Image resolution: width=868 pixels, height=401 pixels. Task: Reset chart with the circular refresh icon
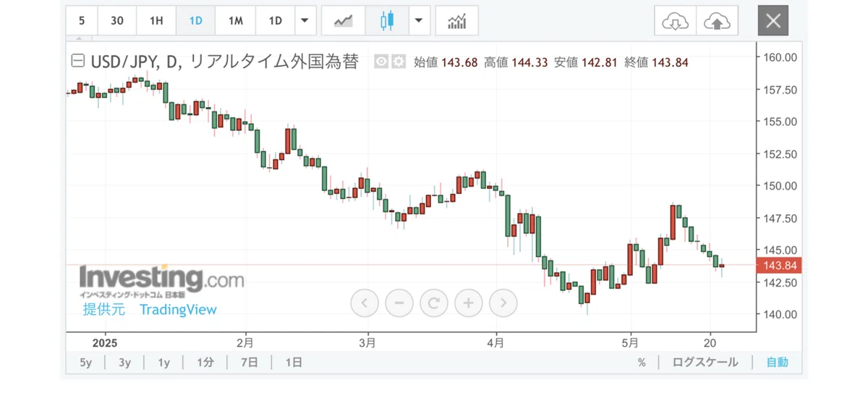coord(434,303)
